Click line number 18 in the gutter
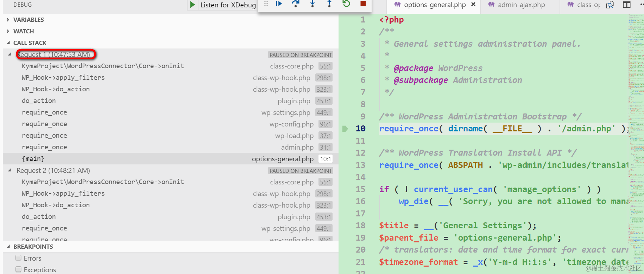The width and height of the screenshot is (644, 274). (360, 226)
